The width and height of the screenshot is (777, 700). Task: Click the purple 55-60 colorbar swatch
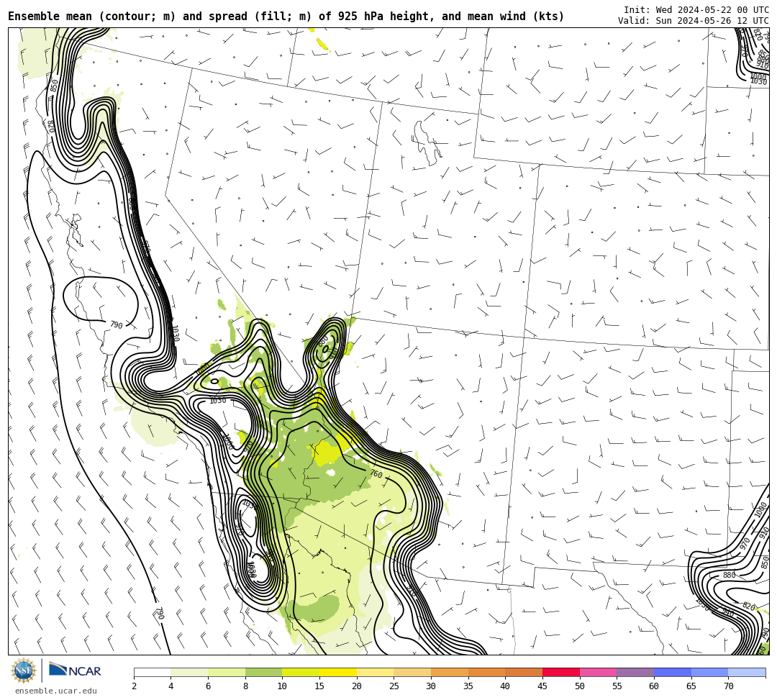tap(635, 672)
